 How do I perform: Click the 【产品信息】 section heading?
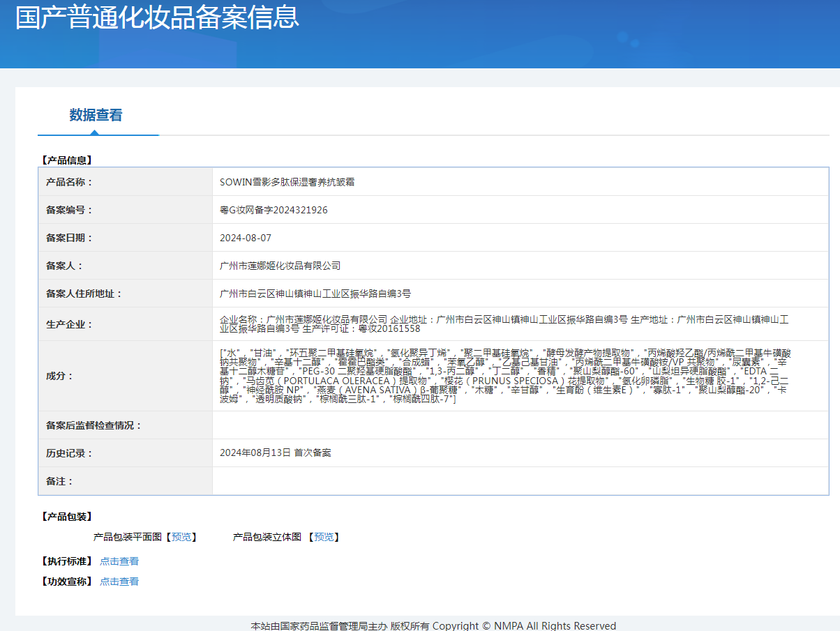pyautogui.click(x=66, y=160)
